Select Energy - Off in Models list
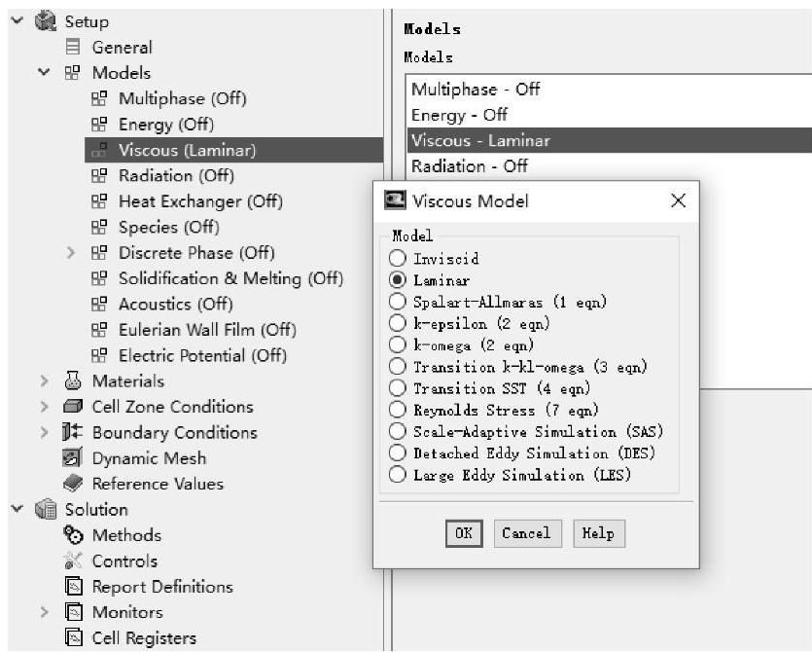Image resolution: width=812 pixels, height=652 pixels. [459, 115]
